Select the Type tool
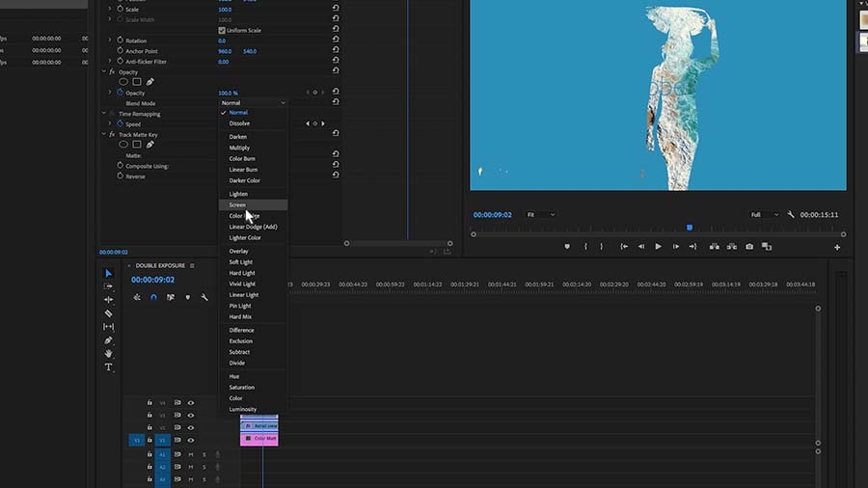Screen dimensions: 868x488 tap(108, 366)
